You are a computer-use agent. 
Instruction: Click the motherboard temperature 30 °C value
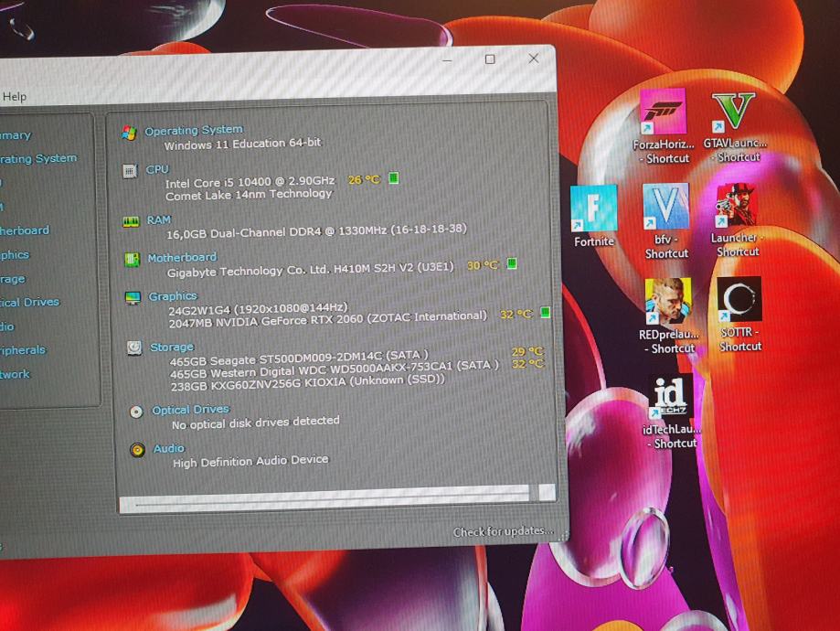[x=483, y=265]
